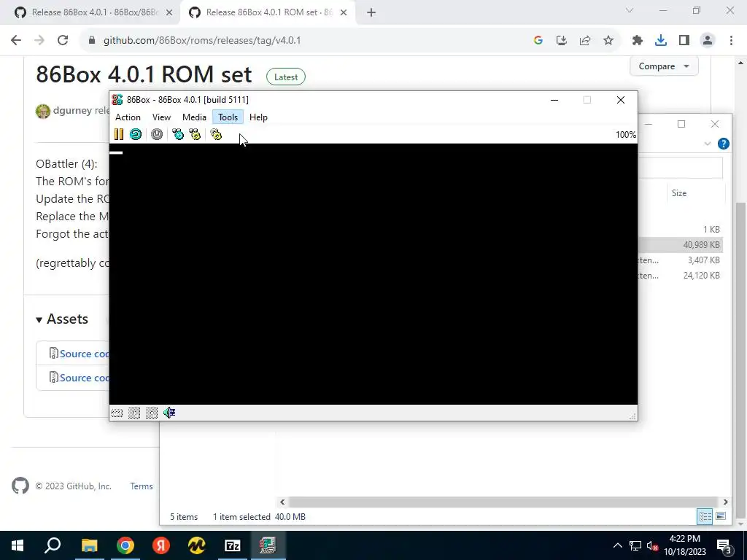Open the Chrome tab search chevron
747x560 pixels.
630,10
